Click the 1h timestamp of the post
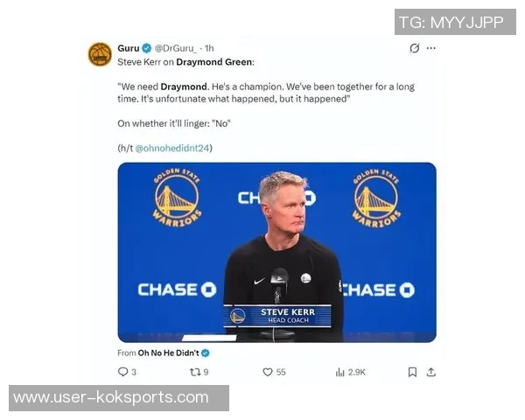The width and height of the screenshot is (525, 420). 209,48
